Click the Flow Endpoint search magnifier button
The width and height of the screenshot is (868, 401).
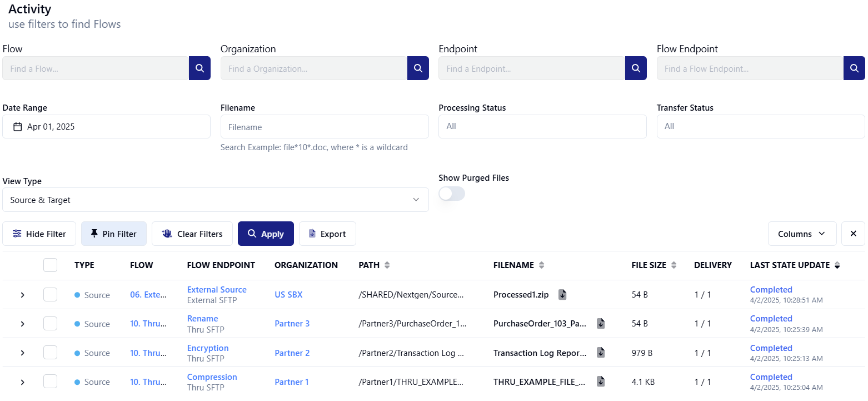tap(854, 68)
